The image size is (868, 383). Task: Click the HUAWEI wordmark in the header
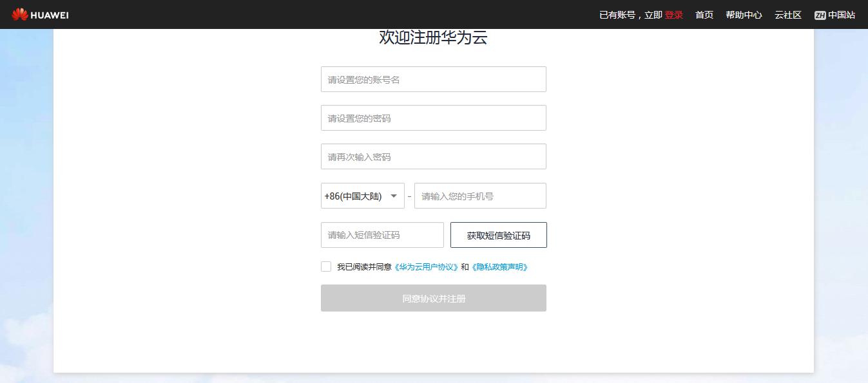point(50,15)
